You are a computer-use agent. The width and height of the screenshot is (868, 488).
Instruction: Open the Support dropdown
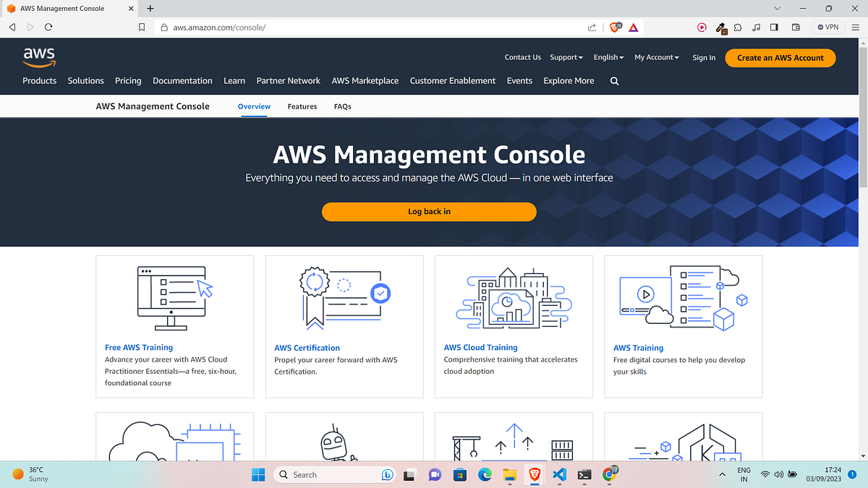click(x=566, y=57)
